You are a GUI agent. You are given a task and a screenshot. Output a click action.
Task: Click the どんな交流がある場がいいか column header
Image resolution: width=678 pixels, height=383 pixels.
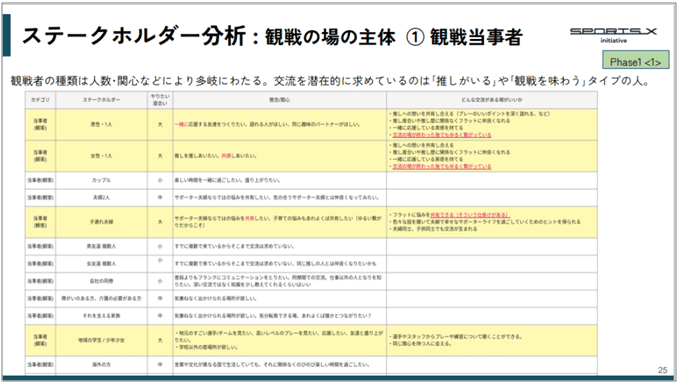coord(492,100)
